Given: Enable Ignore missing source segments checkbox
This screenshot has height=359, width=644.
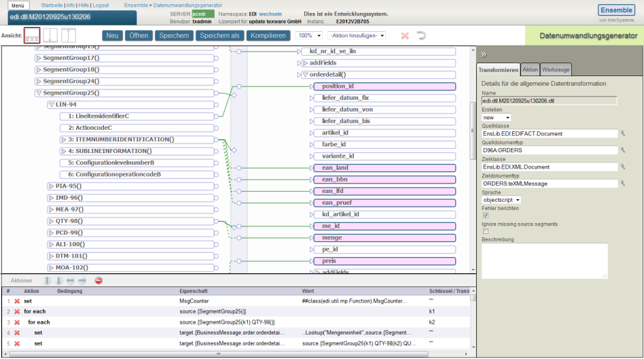Looking at the screenshot, I should point(486,231).
